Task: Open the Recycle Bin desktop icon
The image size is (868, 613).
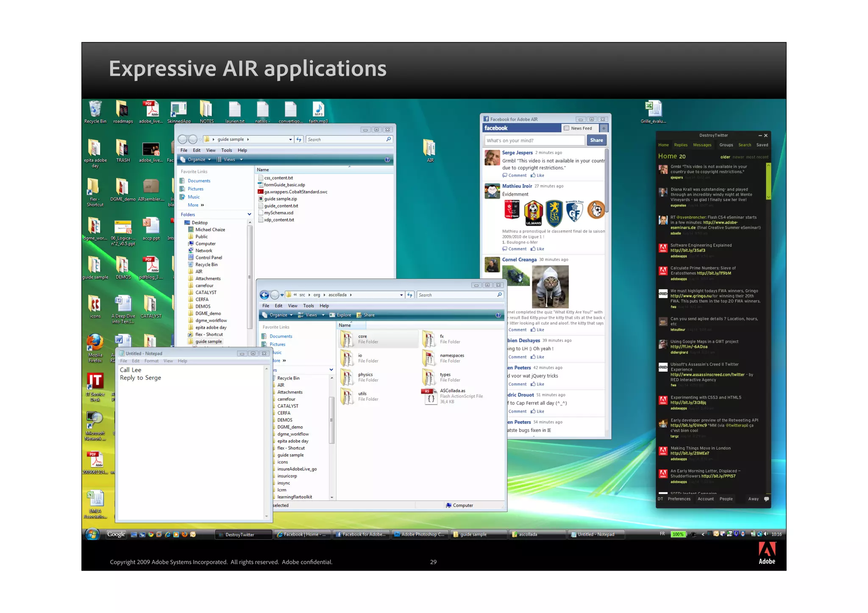Action: 95,112
